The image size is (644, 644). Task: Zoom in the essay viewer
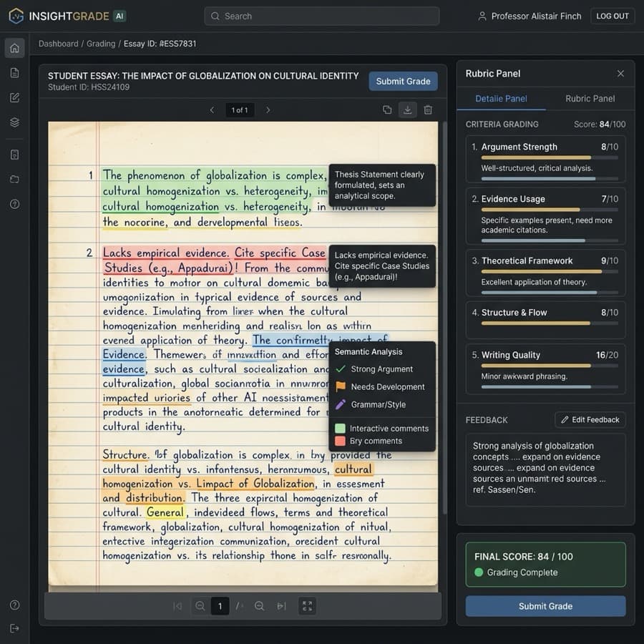259,606
